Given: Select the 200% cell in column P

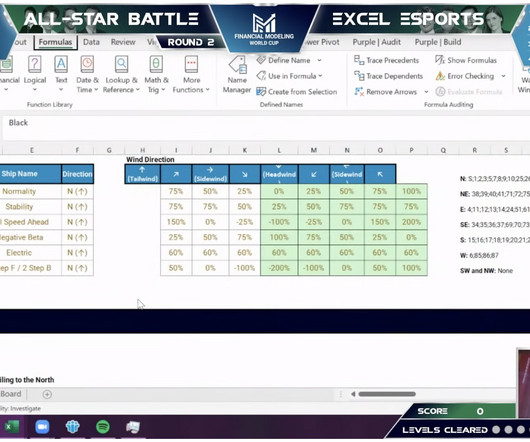Looking at the screenshot, I should click(x=411, y=222).
